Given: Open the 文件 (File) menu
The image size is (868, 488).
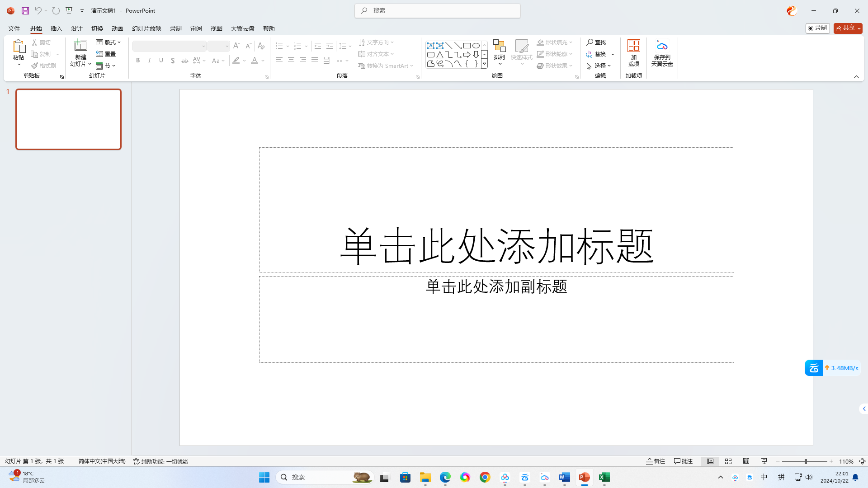Looking at the screenshot, I should [13, 28].
